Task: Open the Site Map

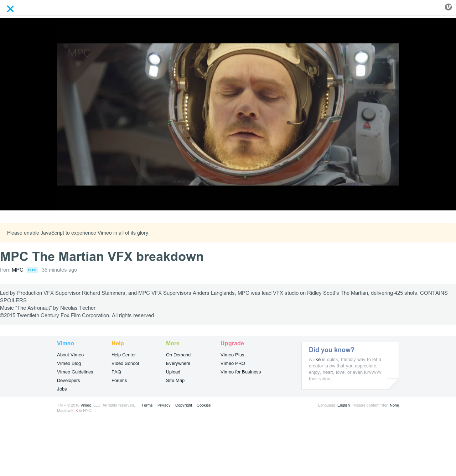Action: point(175,381)
